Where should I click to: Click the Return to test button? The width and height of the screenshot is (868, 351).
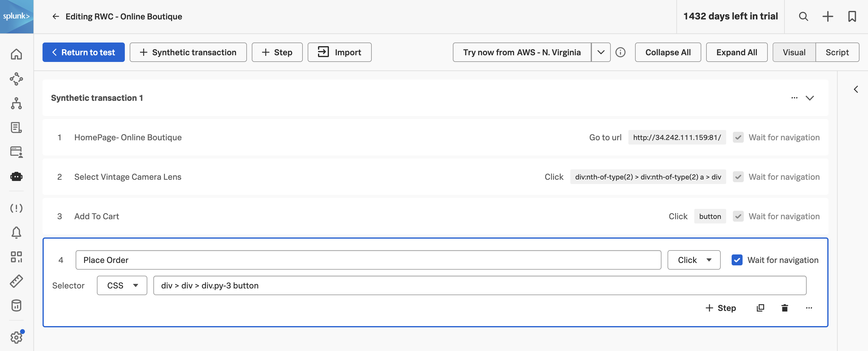(84, 52)
